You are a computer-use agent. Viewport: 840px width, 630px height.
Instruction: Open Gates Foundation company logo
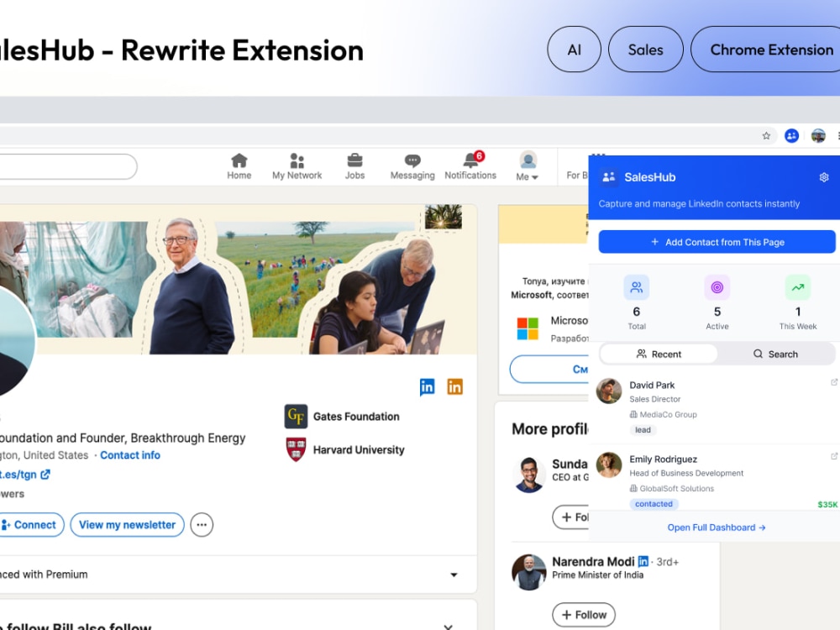point(296,417)
